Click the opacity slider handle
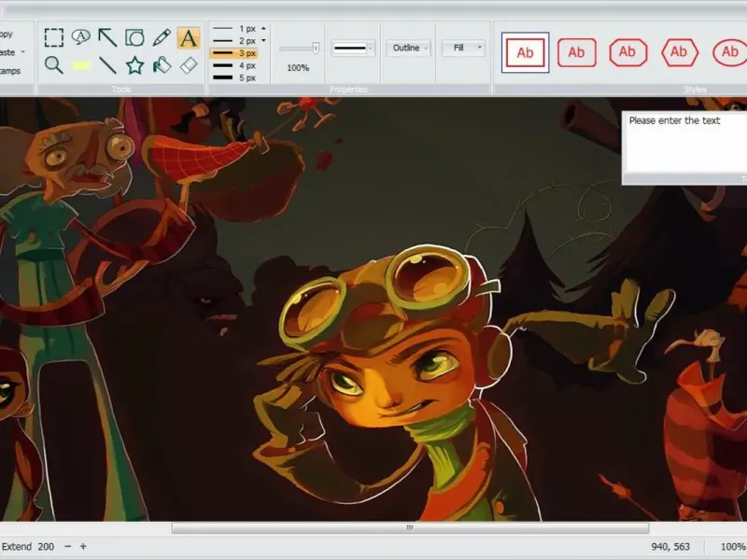This screenshot has height=560, width=747. tap(317, 48)
